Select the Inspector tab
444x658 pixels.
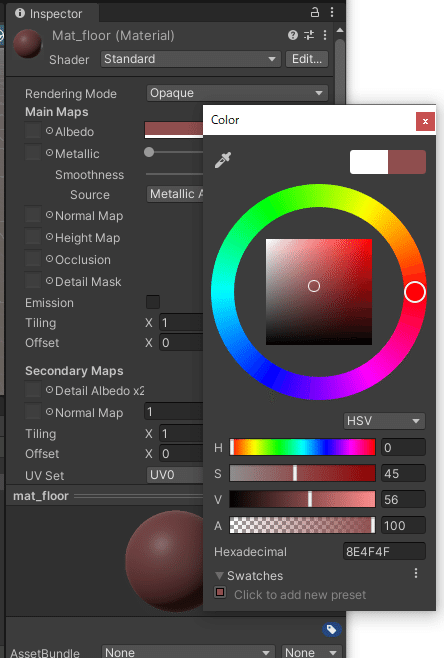click(49, 13)
